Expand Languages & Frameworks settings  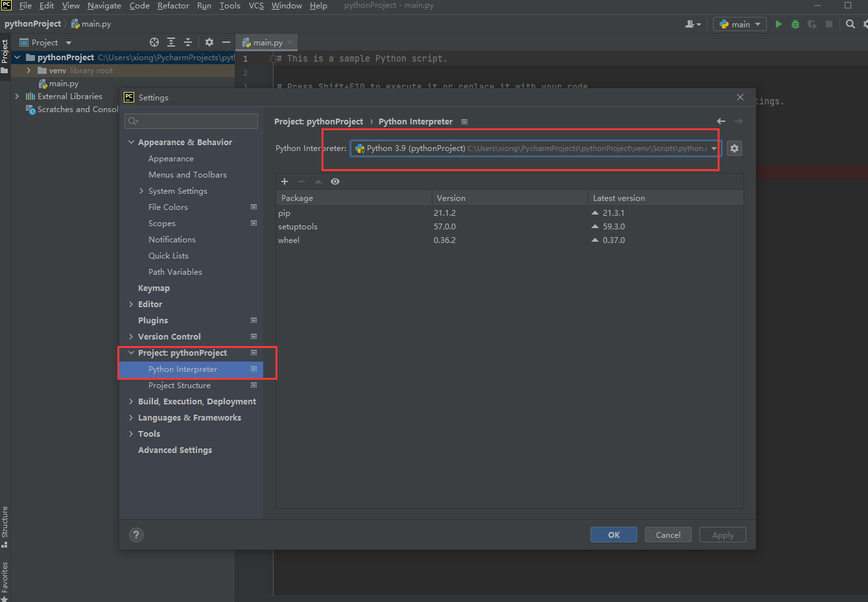[x=132, y=418]
